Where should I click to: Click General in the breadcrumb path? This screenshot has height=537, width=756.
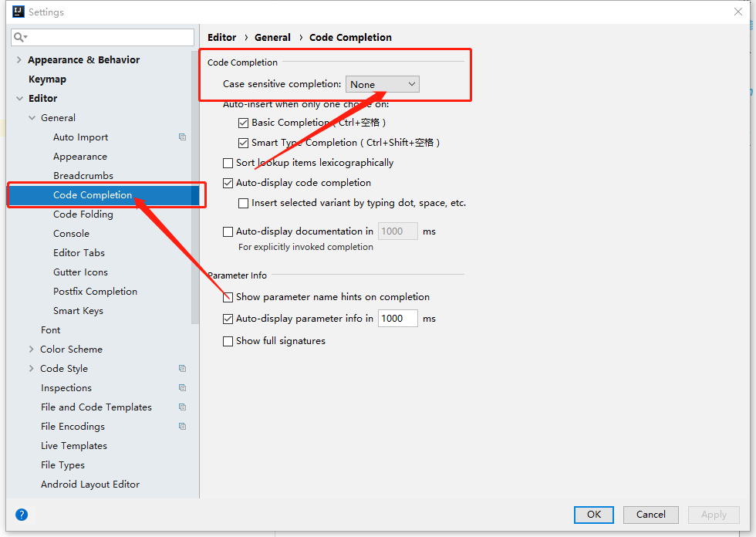point(272,37)
